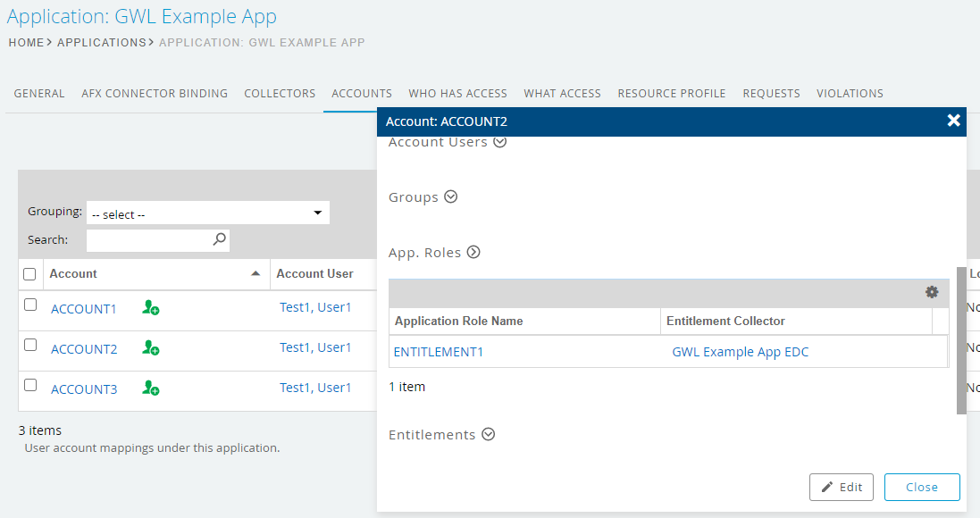
Task: Click the add user icon beside ACCOUNT1
Action: point(150,307)
